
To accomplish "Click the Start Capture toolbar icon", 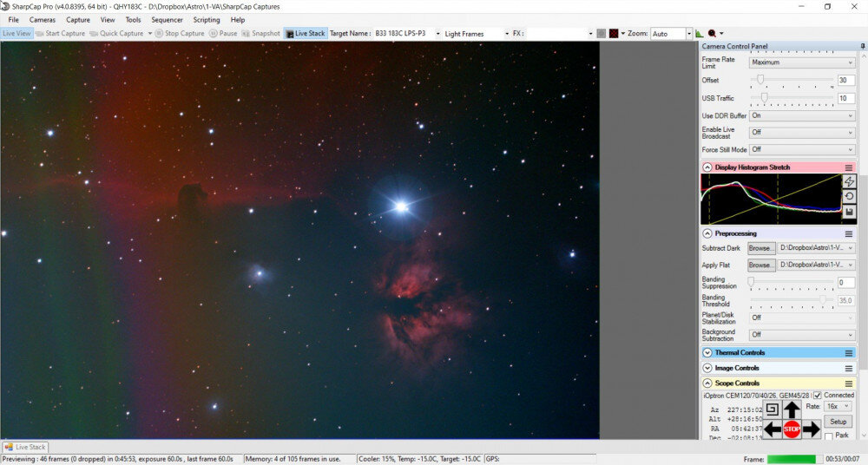I will click(x=39, y=33).
